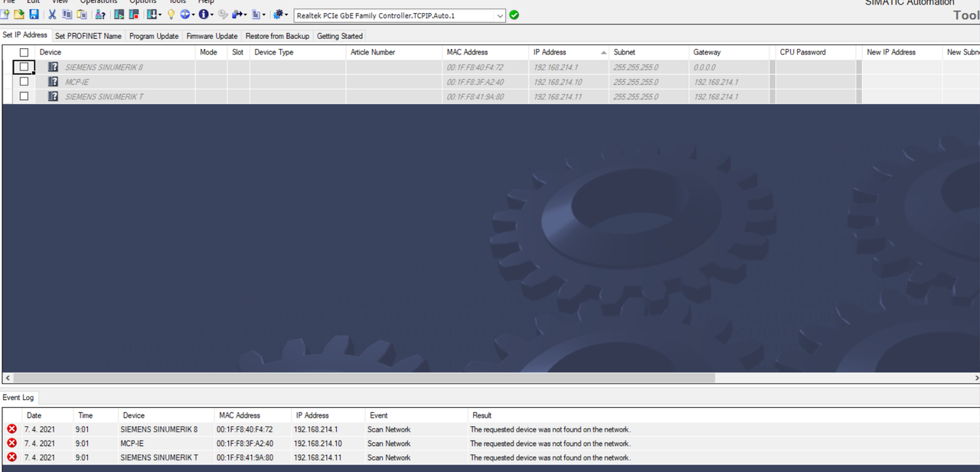980x472 pixels.
Task: Select the Restore from Backup tab
Action: tap(277, 36)
